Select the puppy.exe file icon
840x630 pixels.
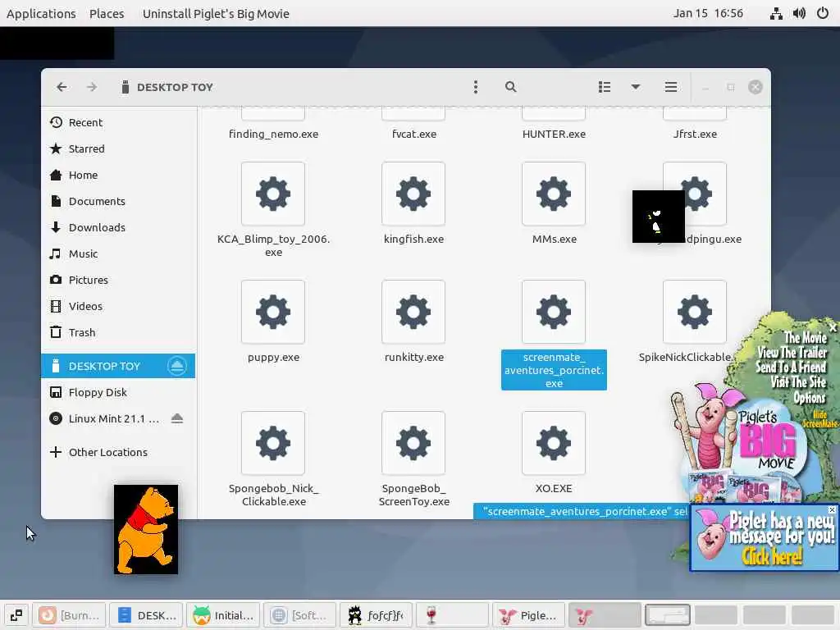(x=273, y=311)
